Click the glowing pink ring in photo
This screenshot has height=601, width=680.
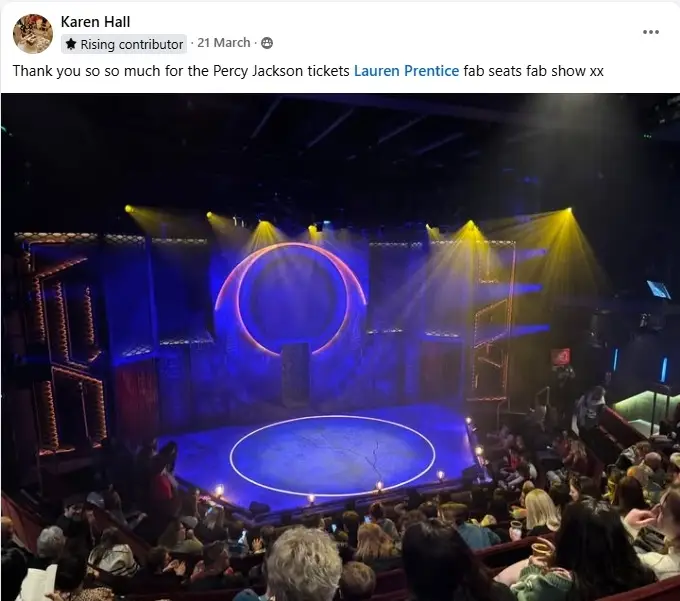pos(291,299)
